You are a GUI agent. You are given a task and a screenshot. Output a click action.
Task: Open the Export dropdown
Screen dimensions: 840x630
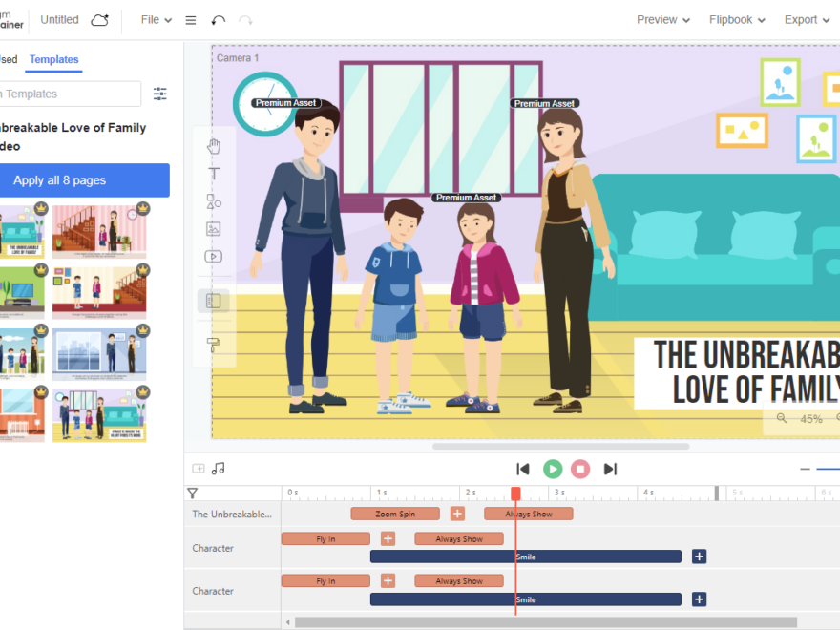[807, 19]
